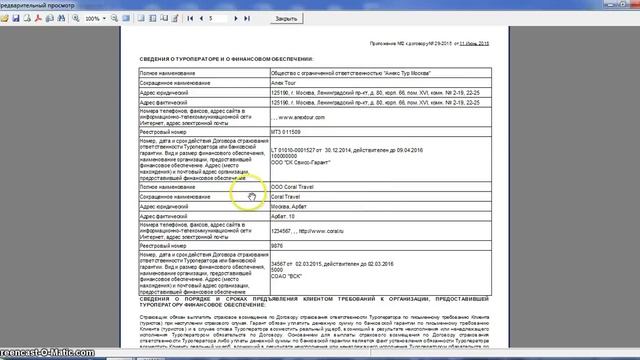
Task: Click the outline panel toolbar icon
Action: pos(141,18)
